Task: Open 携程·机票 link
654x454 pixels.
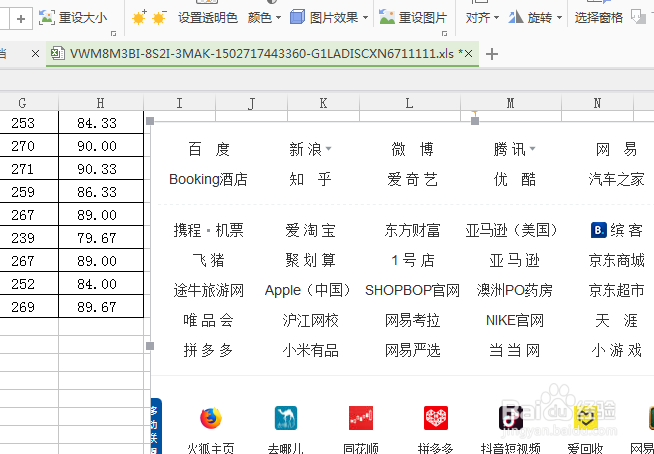Action: click(209, 230)
